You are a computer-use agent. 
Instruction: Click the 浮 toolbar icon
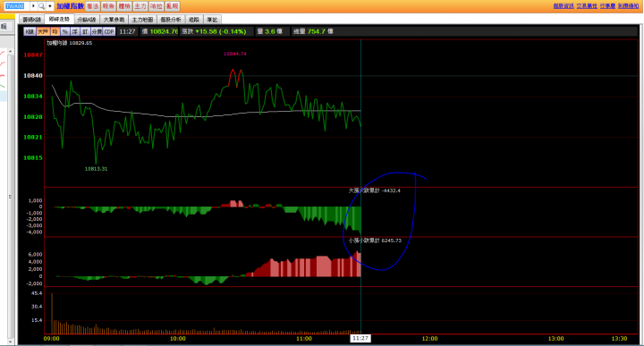pyautogui.click(x=75, y=31)
